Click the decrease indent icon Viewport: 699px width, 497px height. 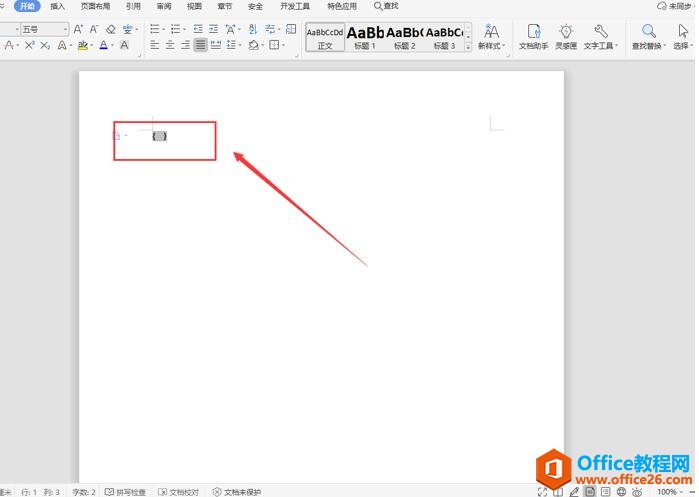[198, 29]
